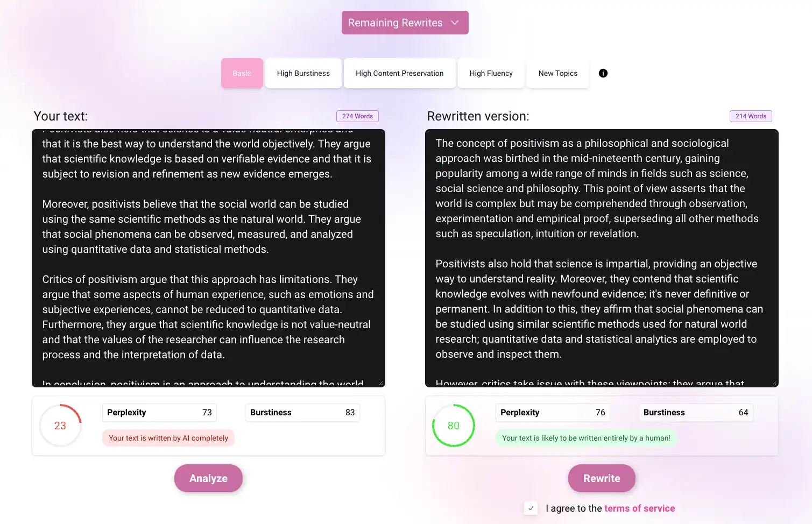
Task: Click the Analyze button
Action: tap(208, 478)
